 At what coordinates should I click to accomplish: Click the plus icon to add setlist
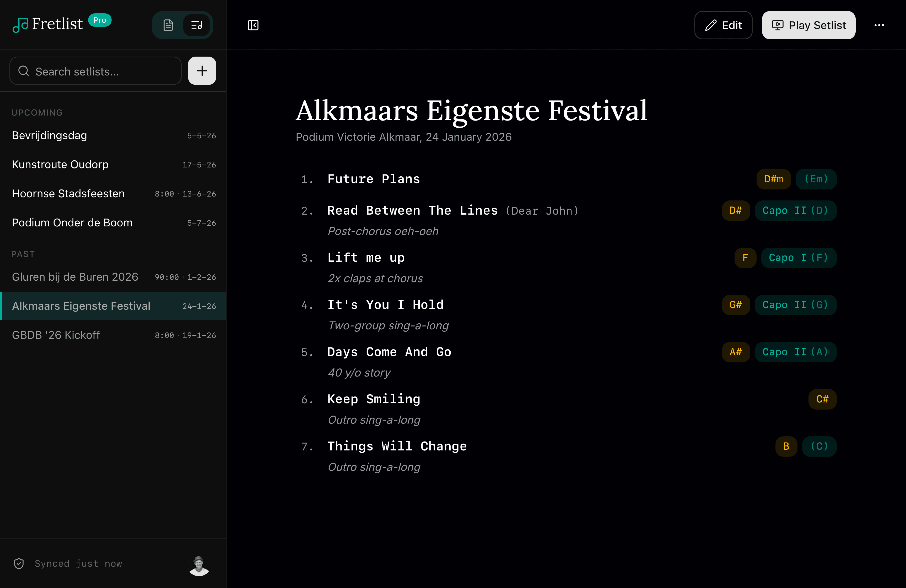[202, 71]
